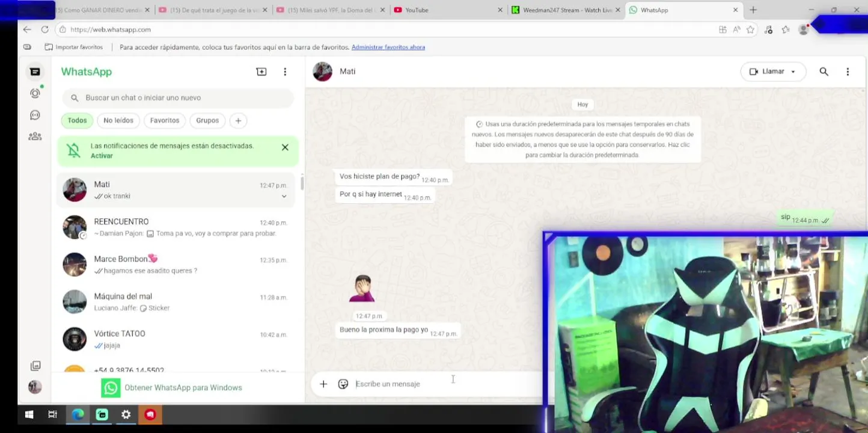Image resolution: width=868 pixels, height=433 pixels.
Task: Open the chat list three-dot menu
Action: pyautogui.click(x=285, y=72)
